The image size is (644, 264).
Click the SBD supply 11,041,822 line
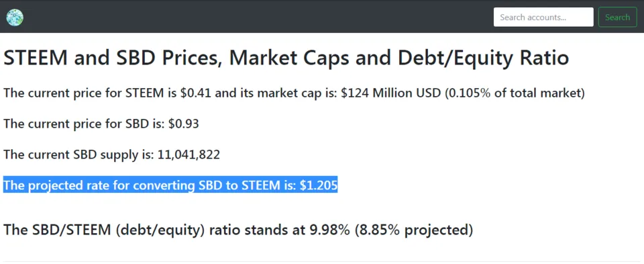[112, 155]
